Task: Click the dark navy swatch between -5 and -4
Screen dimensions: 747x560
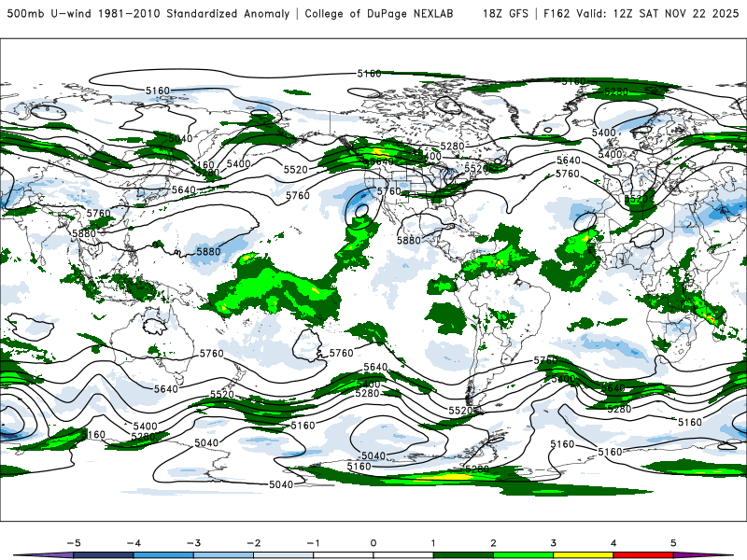Action: pos(104,555)
